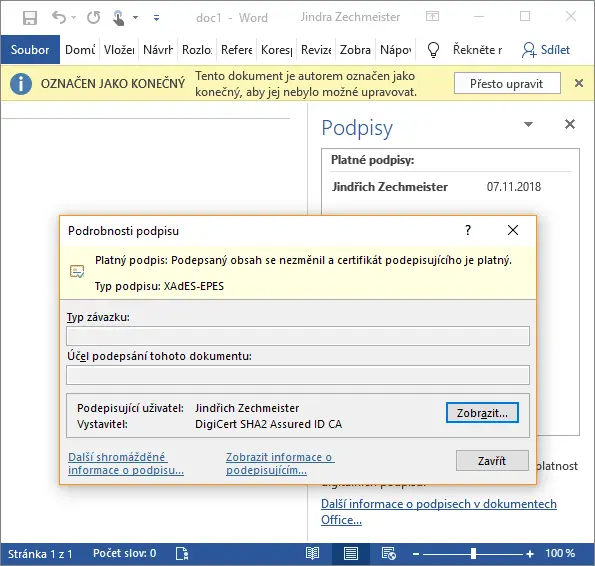Switch to the Domů tab
595x566 pixels.
pos(80,49)
